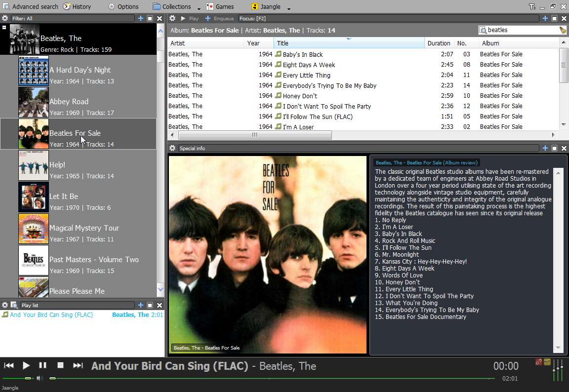Maximize the Play list panel toggle
Image resolution: width=569 pixels, height=392 pixels.
[150, 305]
